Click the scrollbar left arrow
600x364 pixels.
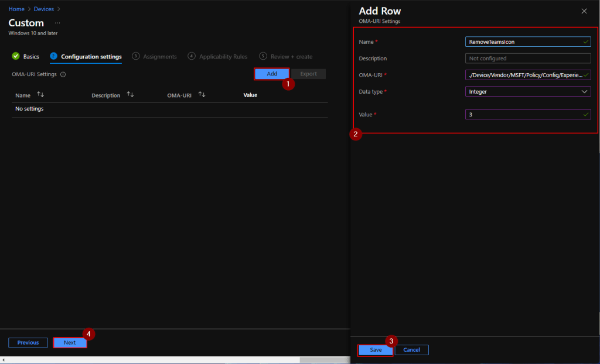4,360
